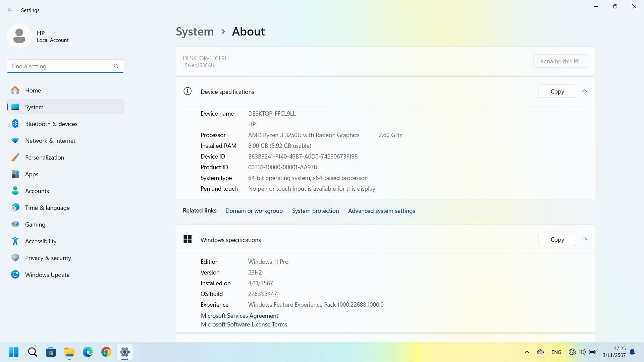Select the System category

65,107
